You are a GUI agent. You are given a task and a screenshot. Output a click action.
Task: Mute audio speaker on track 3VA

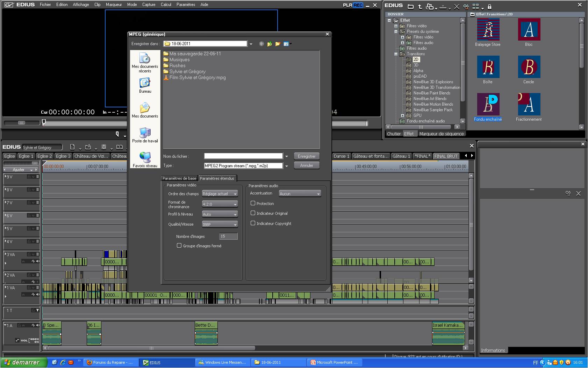[x=38, y=261]
